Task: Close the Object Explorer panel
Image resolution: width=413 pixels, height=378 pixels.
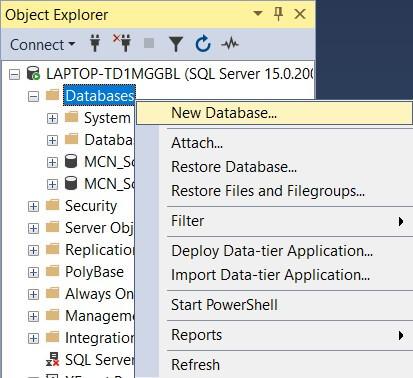Action: tap(300, 14)
